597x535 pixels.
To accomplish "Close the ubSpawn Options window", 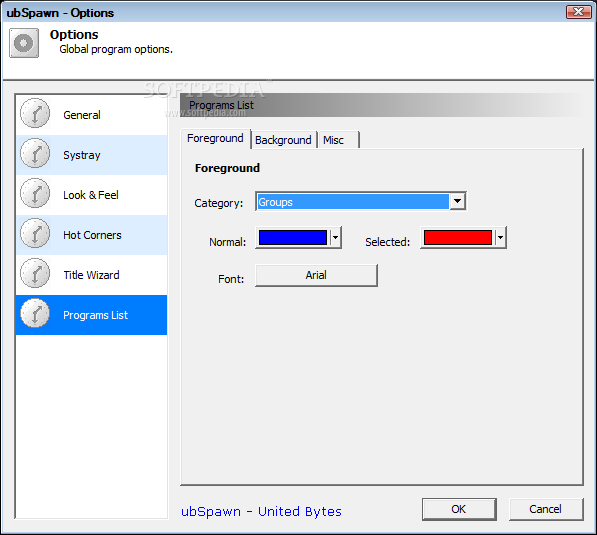I will tap(578, 12).
